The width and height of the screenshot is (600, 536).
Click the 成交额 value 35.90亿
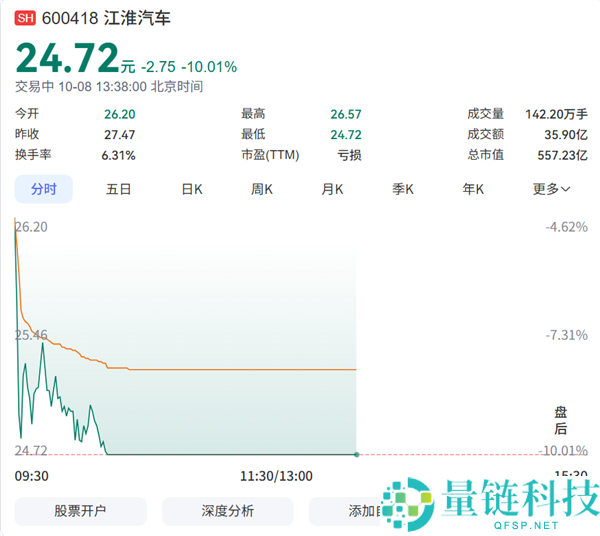click(x=566, y=135)
